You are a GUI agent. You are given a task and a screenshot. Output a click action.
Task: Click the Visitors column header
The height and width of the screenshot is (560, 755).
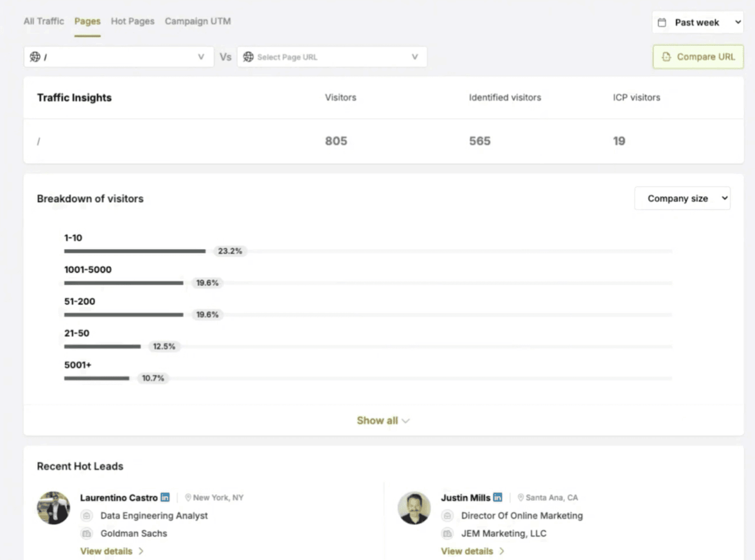click(341, 98)
